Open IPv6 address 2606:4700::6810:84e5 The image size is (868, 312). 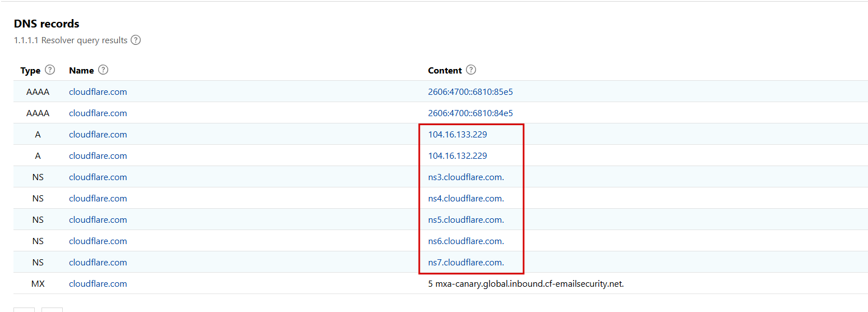pyautogui.click(x=470, y=113)
